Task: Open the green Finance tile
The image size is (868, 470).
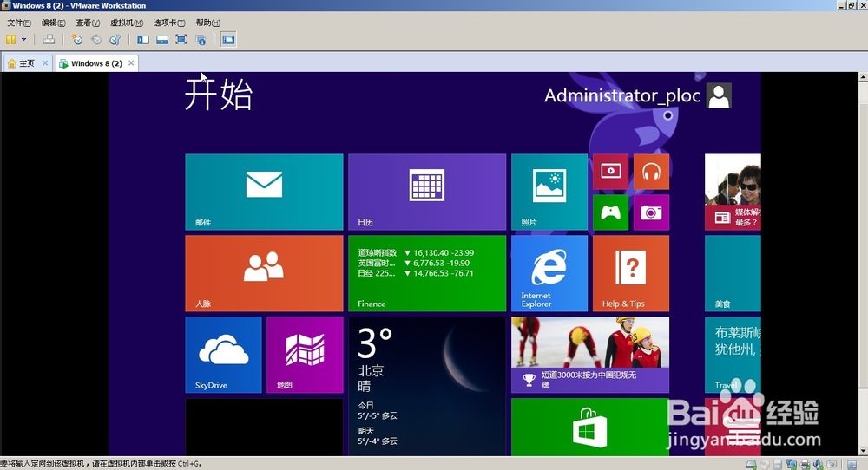Action: (x=427, y=273)
